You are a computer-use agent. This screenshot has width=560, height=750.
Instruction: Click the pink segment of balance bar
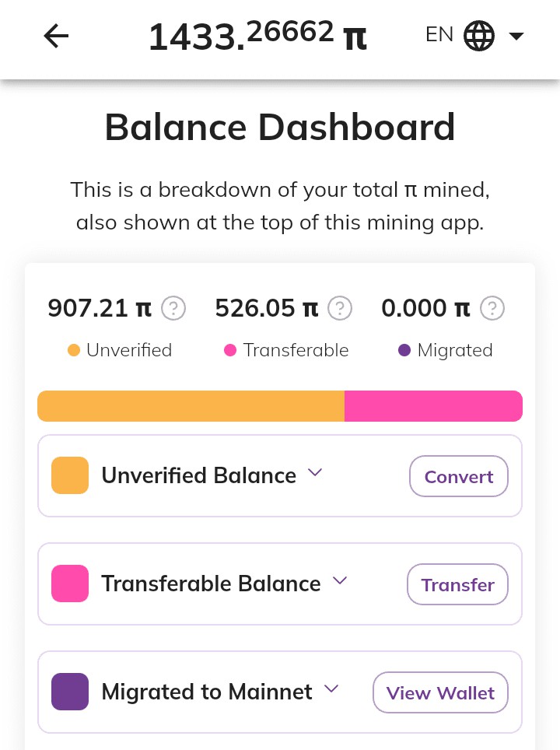click(x=433, y=406)
